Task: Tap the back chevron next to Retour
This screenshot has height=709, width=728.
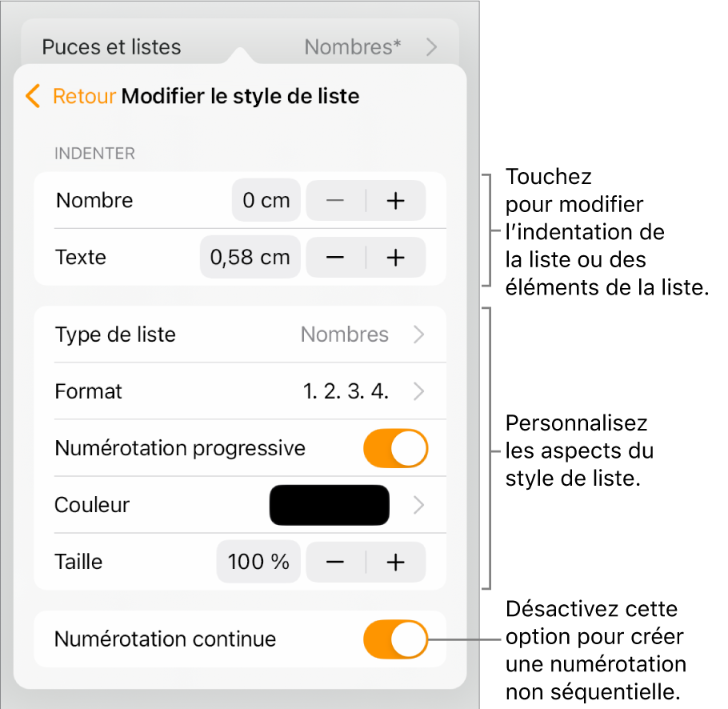Action: pos(33,97)
